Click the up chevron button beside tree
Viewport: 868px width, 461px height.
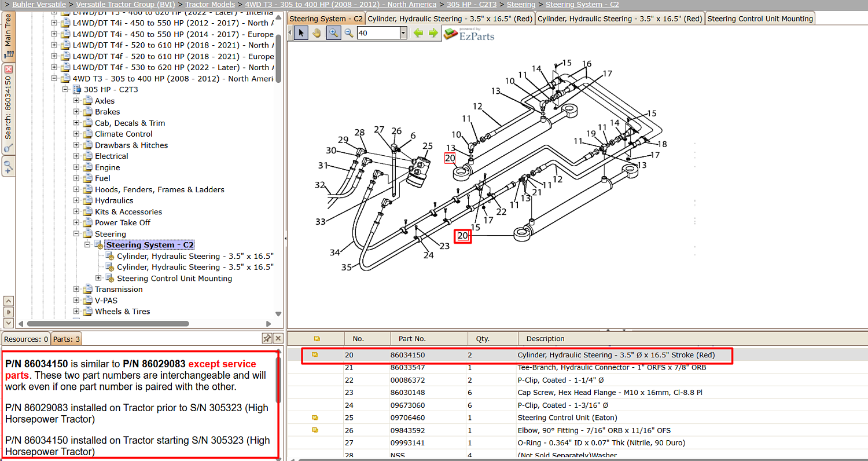(8, 301)
